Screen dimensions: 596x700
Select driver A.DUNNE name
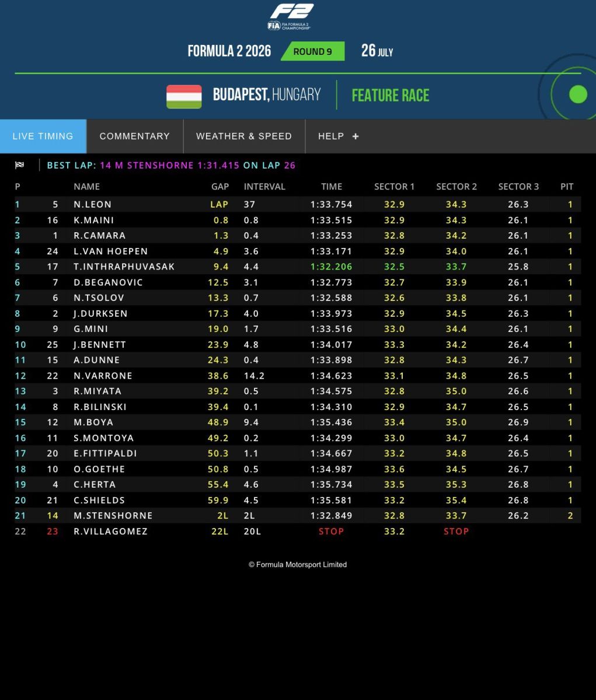point(96,360)
